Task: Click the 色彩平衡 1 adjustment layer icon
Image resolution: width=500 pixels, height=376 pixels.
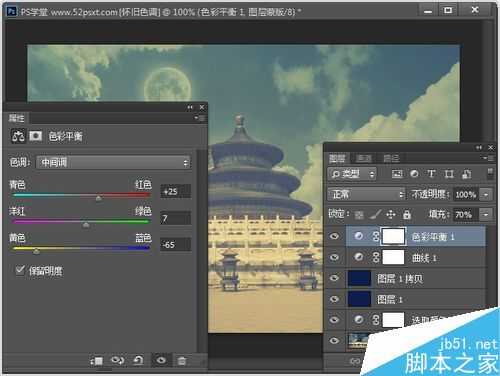Action: pos(359,236)
